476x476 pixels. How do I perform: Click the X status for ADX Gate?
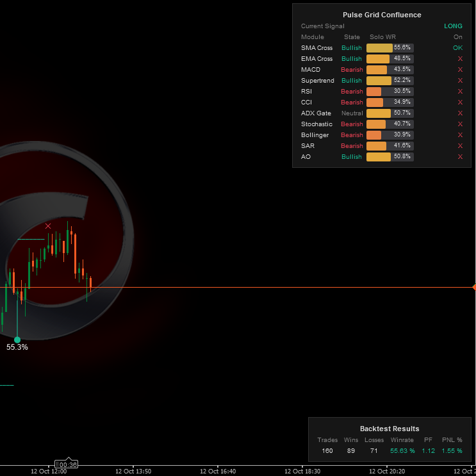pyautogui.click(x=460, y=113)
